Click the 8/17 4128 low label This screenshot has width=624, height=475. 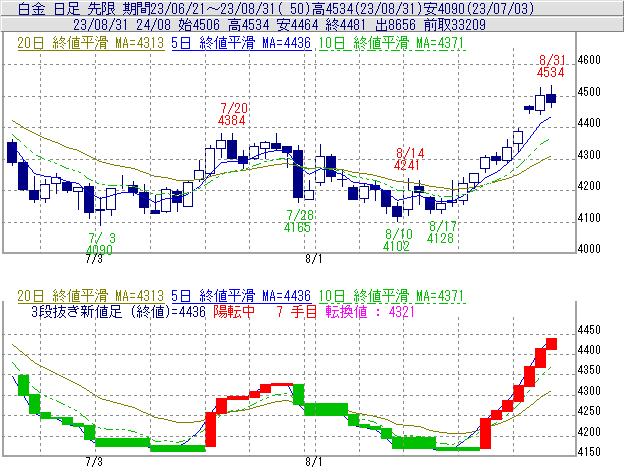pos(441,232)
